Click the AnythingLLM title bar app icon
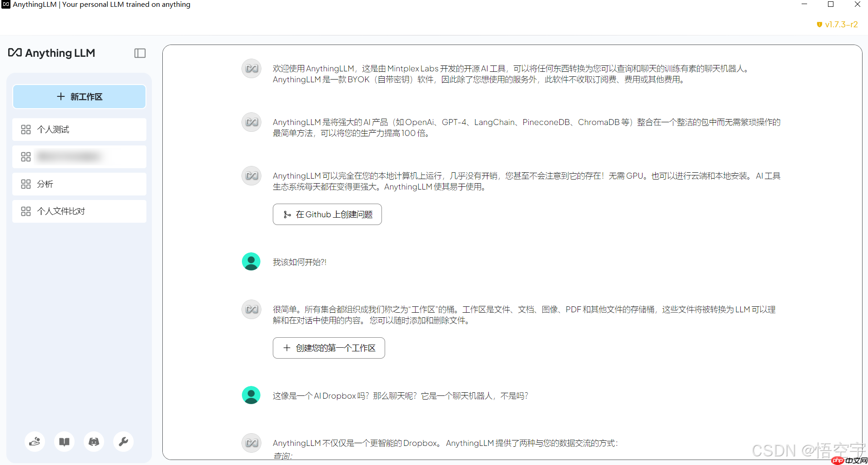Screen dimensions: 868x465 point(5,4)
